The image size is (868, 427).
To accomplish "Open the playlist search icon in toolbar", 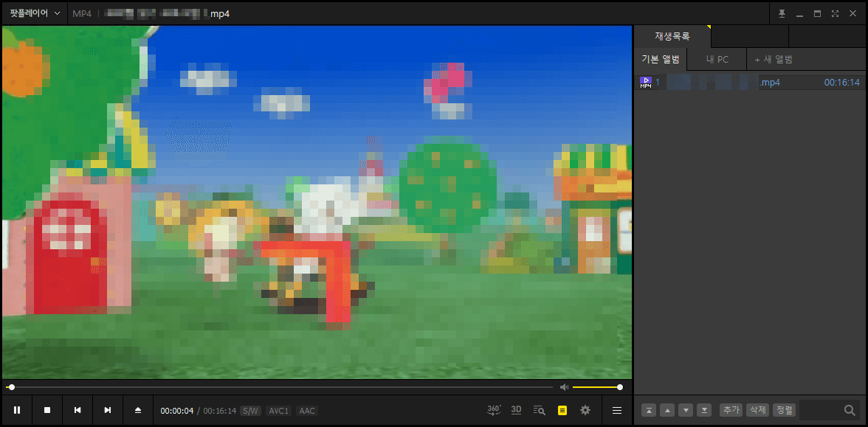I will 539,410.
